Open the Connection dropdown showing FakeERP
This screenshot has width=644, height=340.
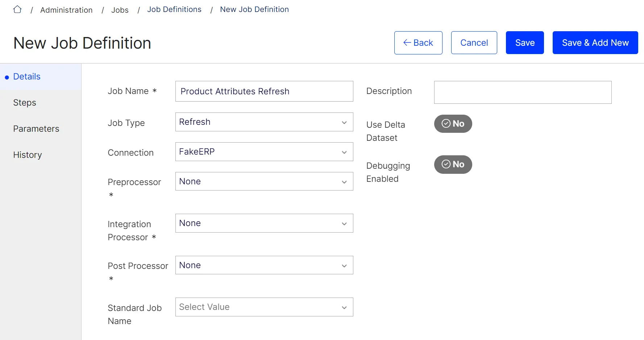coord(264,152)
